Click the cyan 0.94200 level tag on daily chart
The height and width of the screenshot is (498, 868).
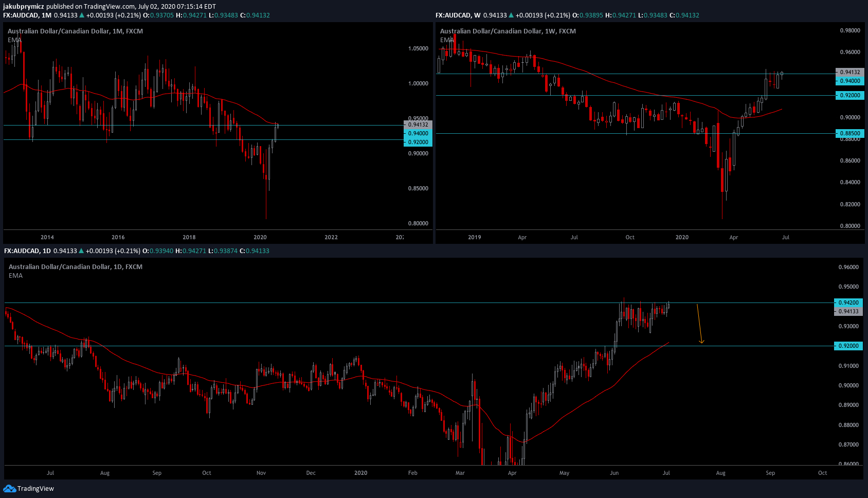pos(848,303)
